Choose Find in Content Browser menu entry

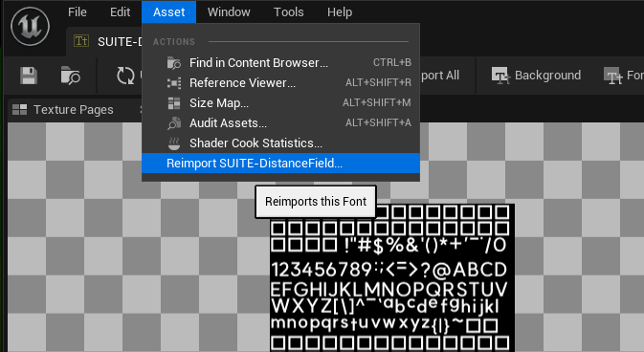pos(281,63)
